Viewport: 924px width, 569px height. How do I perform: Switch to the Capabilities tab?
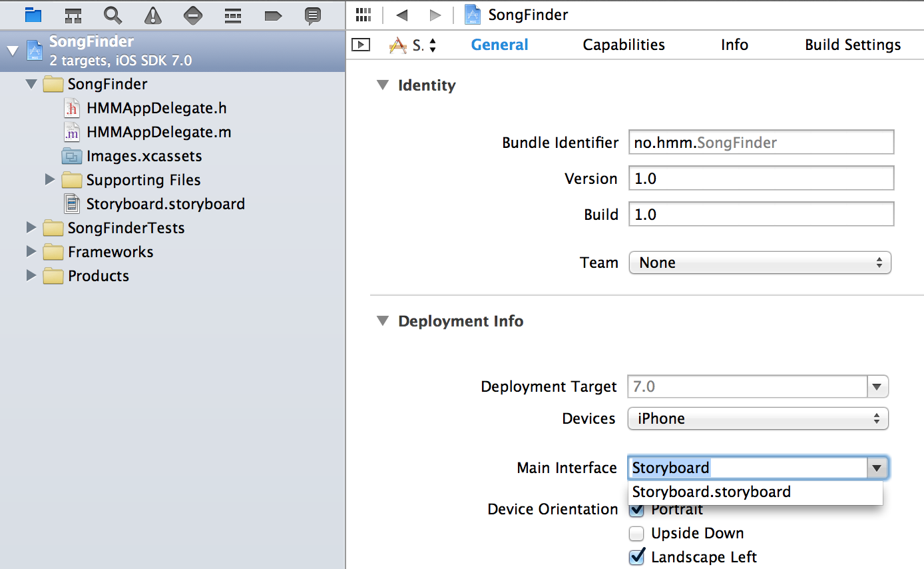[x=624, y=45]
